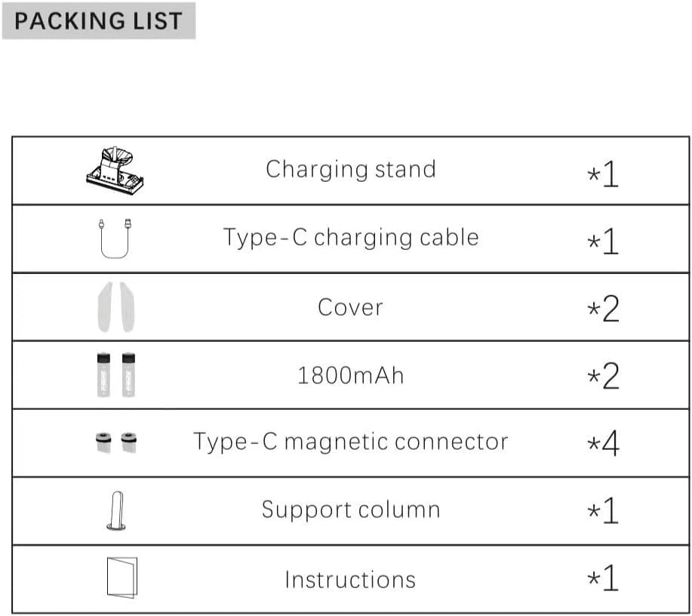Click the cover pieces icon
This screenshot has height=616, width=692.
tap(118, 307)
